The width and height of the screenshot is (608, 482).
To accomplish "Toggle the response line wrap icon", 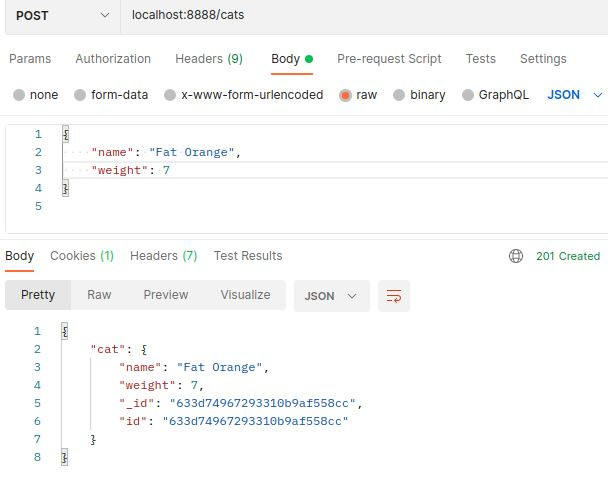I will 394,296.
